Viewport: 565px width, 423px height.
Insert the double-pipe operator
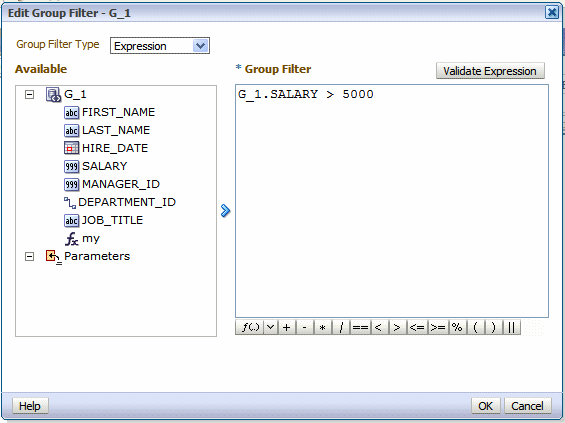(x=512, y=328)
